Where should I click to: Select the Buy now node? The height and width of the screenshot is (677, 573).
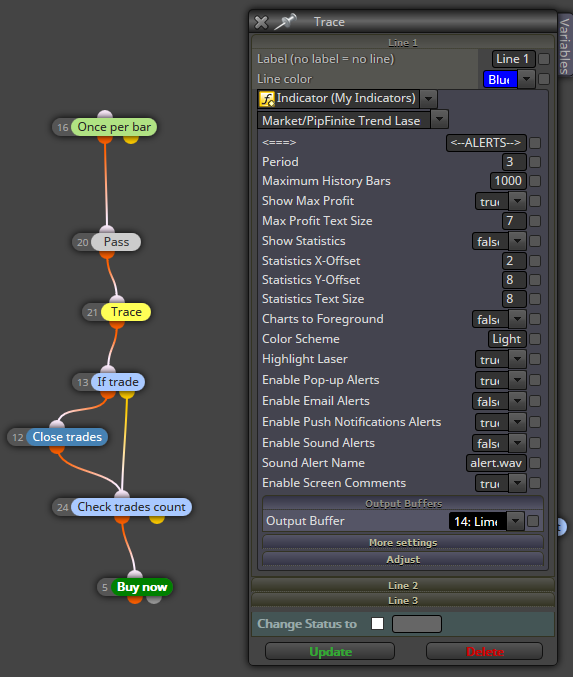pyautogui.click(x=142, y=587)
